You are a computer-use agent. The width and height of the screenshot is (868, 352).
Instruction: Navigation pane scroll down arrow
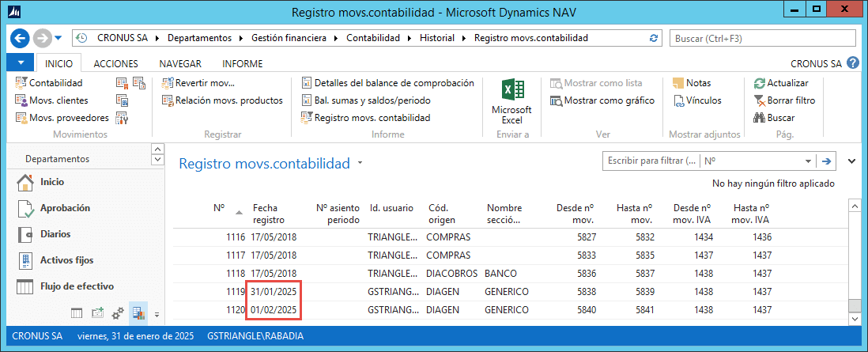tap(158, 160)
